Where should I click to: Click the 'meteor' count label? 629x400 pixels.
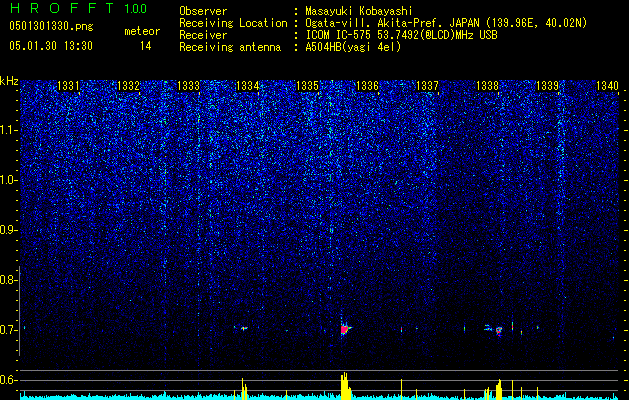coord(142,31)
